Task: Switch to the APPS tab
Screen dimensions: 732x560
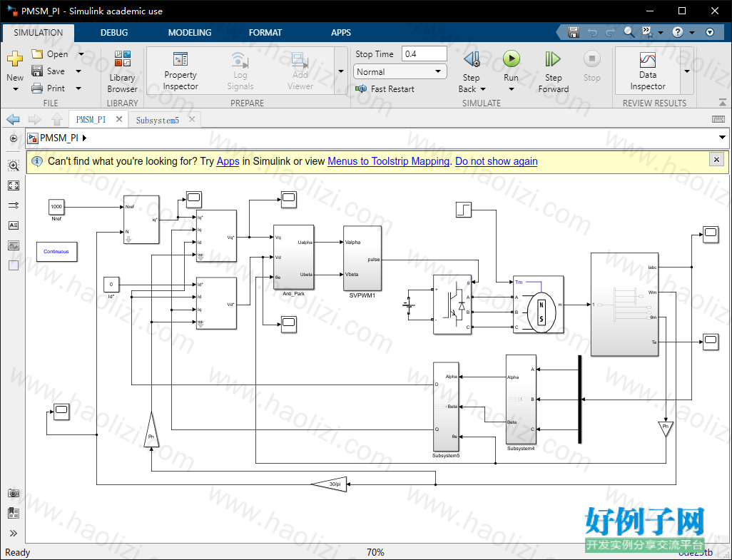Action: point(341,33)
